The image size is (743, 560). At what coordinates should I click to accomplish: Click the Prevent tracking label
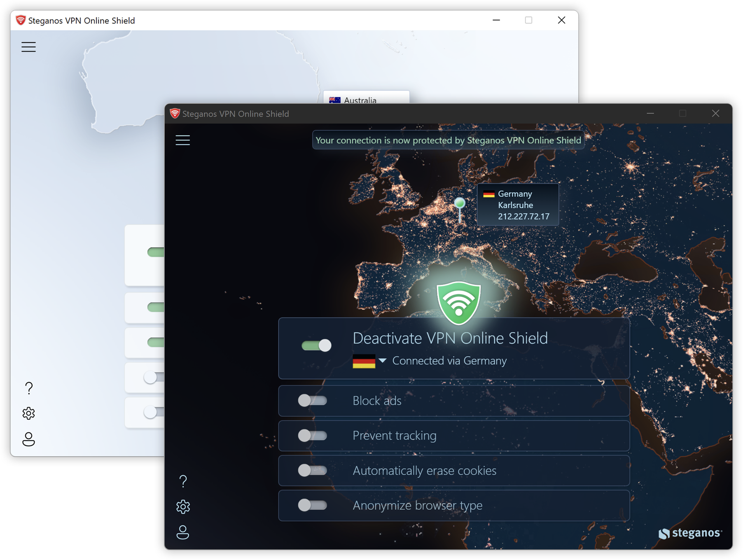pos(395,436)
